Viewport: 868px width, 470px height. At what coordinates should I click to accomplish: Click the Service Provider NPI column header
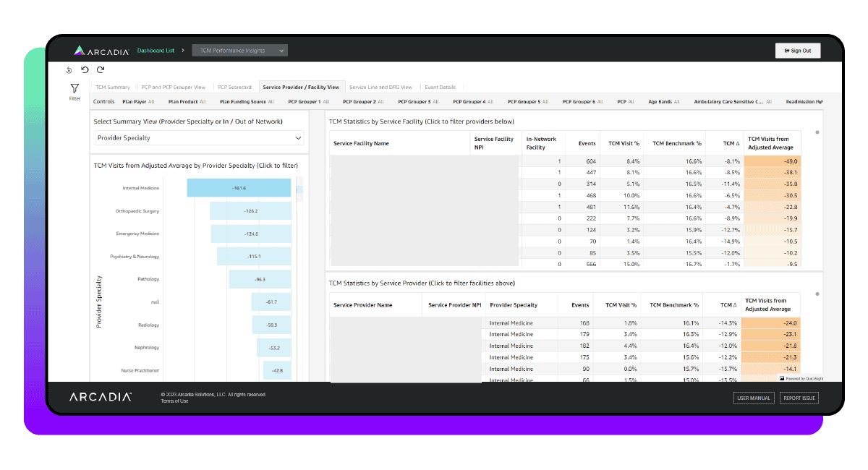454,305
